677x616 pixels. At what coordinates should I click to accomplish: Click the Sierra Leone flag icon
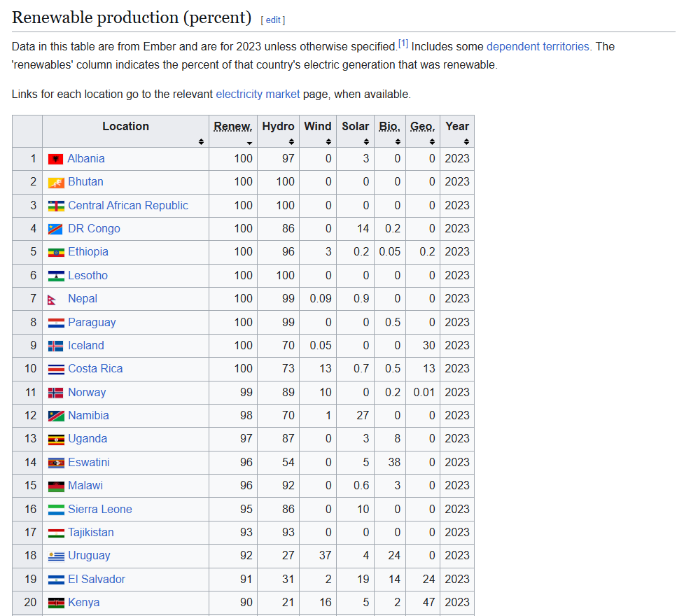point(56,510)
